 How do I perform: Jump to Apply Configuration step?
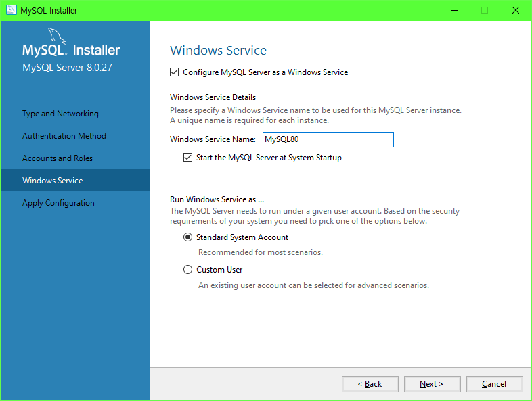58,203
